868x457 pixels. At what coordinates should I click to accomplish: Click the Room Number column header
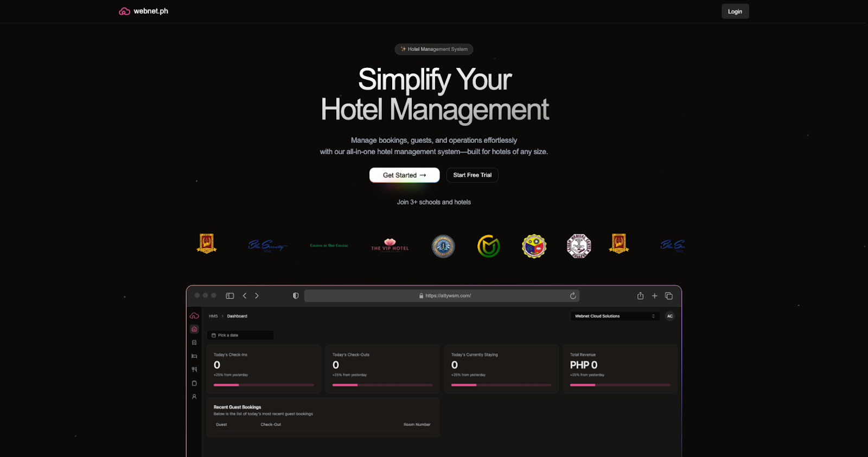point(417,424)
